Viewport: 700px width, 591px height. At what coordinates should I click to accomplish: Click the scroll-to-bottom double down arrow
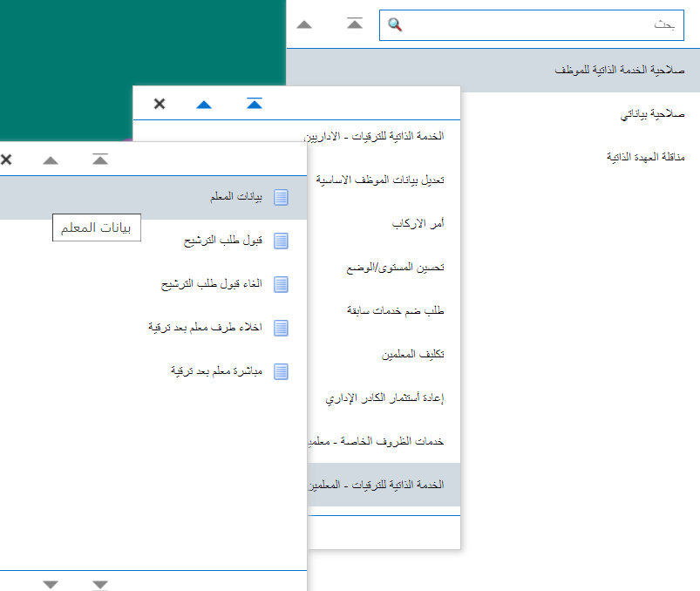[99, 584]
